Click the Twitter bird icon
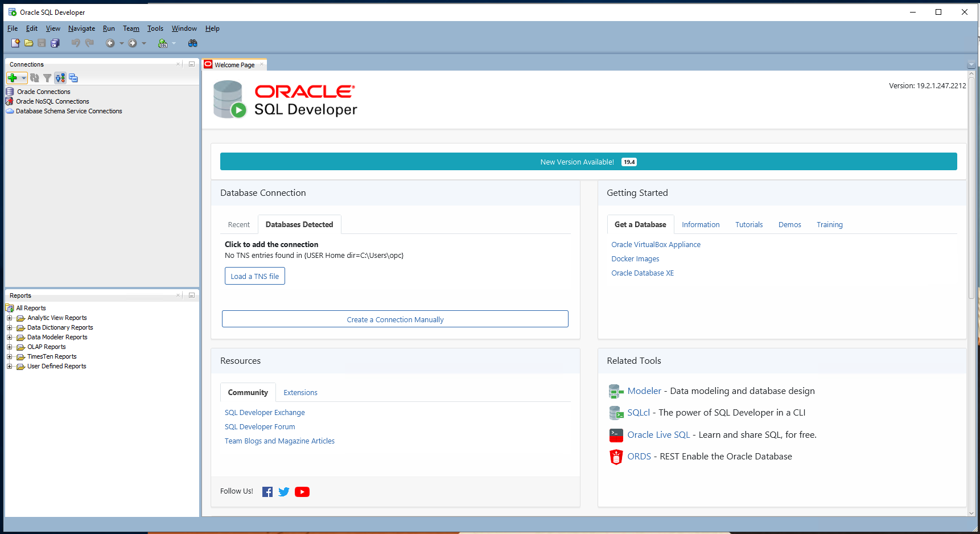The image size is (980, 534). pyautogui.click(x=284, y=492)
